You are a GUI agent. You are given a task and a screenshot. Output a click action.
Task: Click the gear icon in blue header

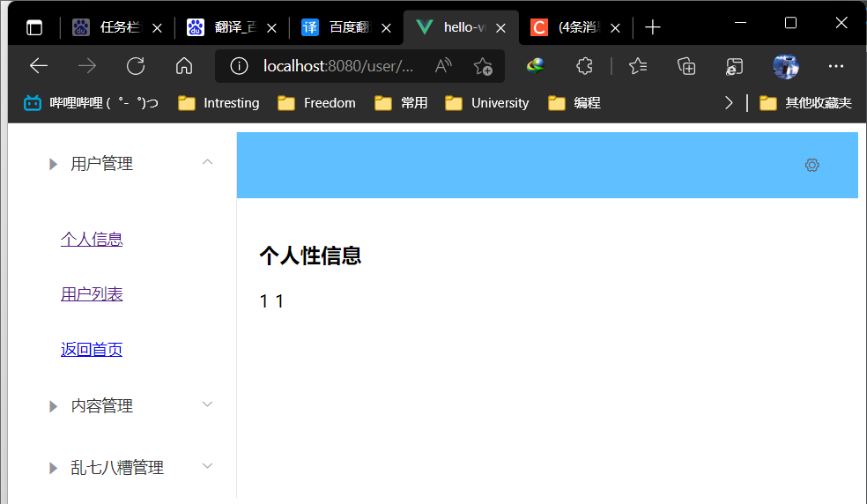(811, 165)
